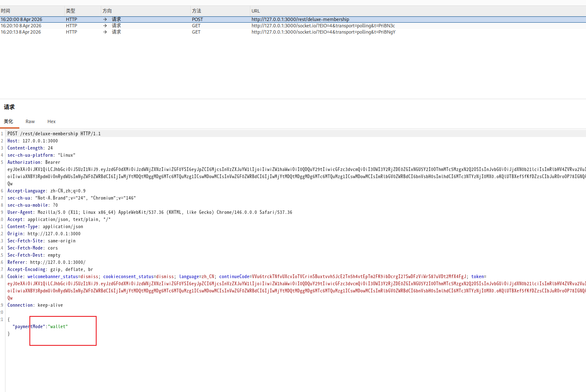Screen dimensions: 586x392
Task: Click GET in the 16:20:13 row
Action: (x=196, y=32)
